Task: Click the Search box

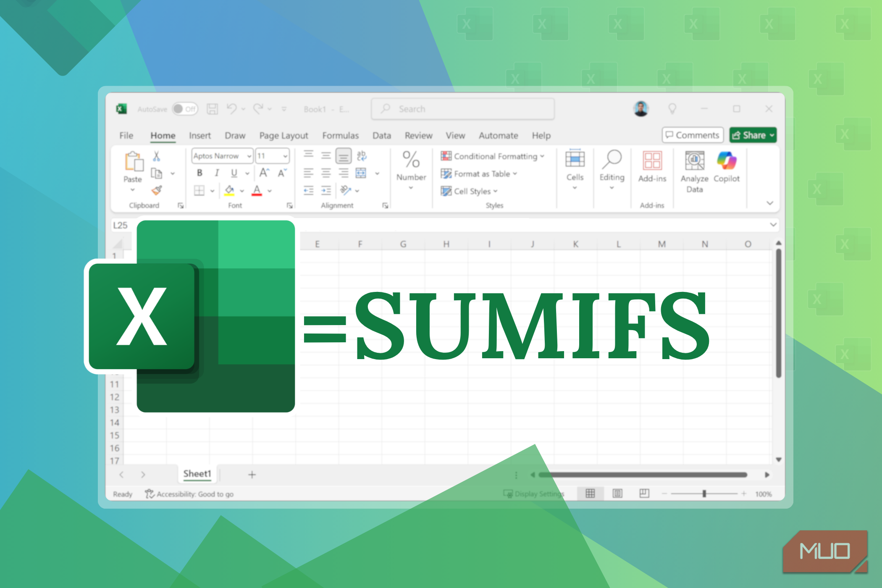Action: 463,109
